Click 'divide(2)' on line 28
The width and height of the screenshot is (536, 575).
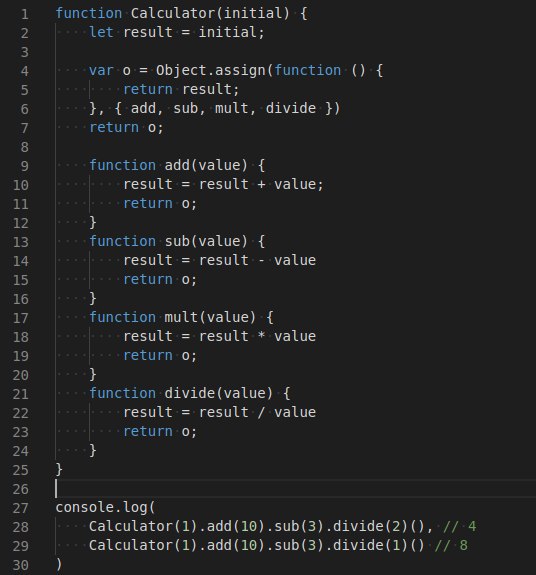(371, 527)
